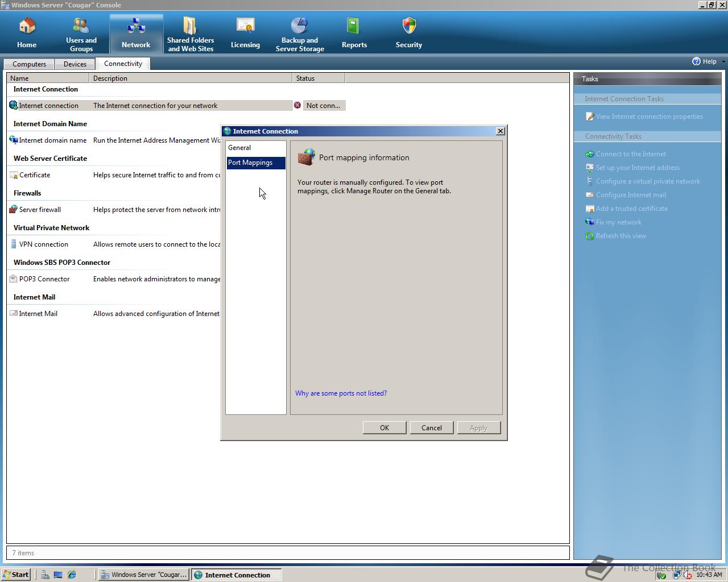Click the VPN connection row icon
The image size is (728, 582).
tap(14, 244)
